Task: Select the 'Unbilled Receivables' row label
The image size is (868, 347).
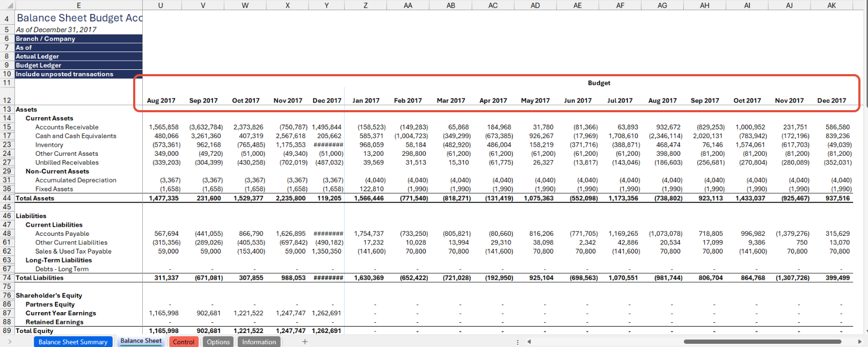Action: pos(67,163)
